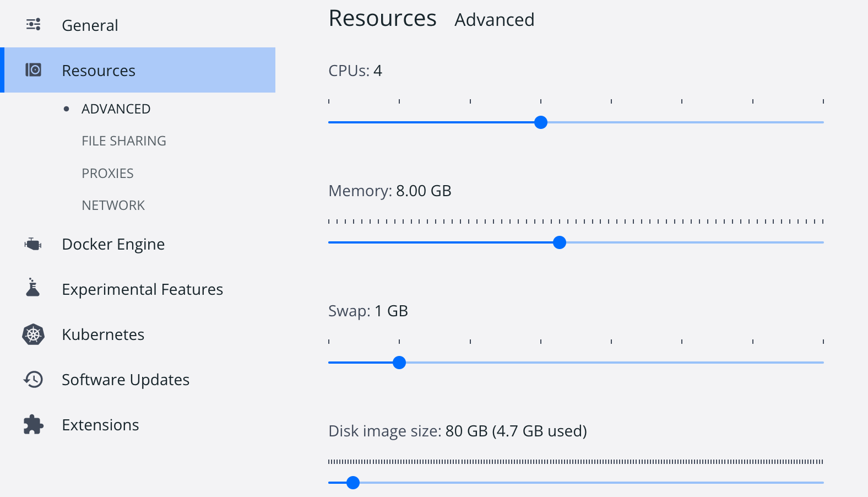This screenshot has width=868, height=497.
Task: Open the General settings section
Action: (x=90, y=25)
